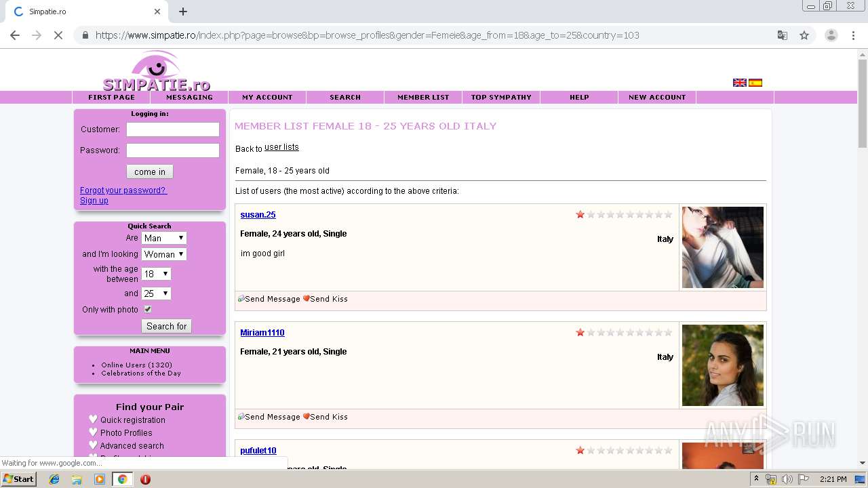Open 'and I'm looking' Woman dropdown
This screenshot has height=488, width=868.
(x=163, y=254)
